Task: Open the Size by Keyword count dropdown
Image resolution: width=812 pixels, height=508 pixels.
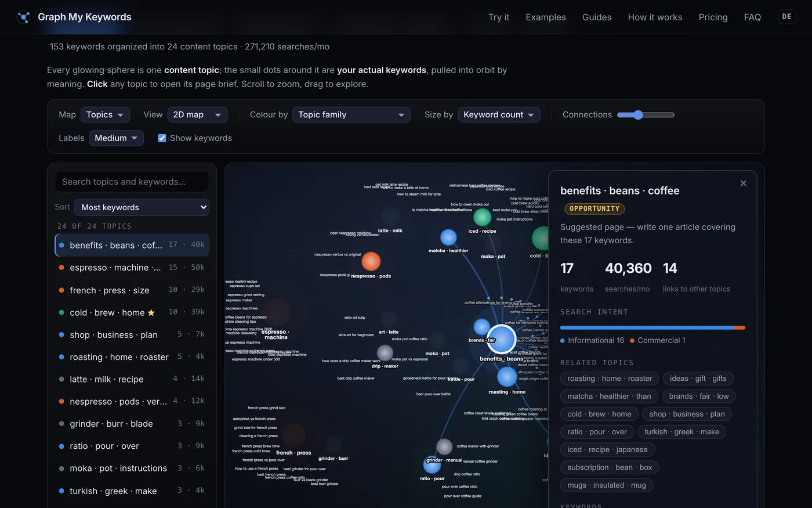Action: point(499,115)
